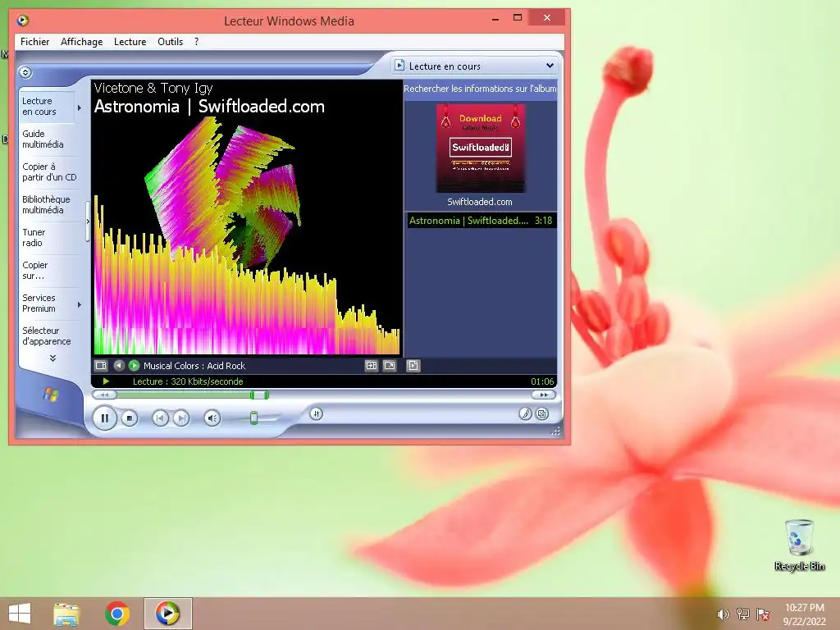Open visualization options icon beside arrows
The image size is (840, 630).
(101, 365)
